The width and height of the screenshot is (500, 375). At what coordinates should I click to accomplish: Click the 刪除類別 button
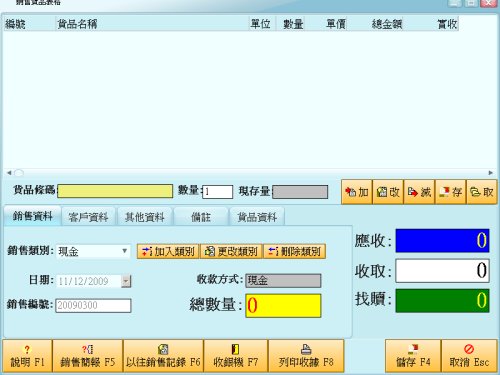294,251
